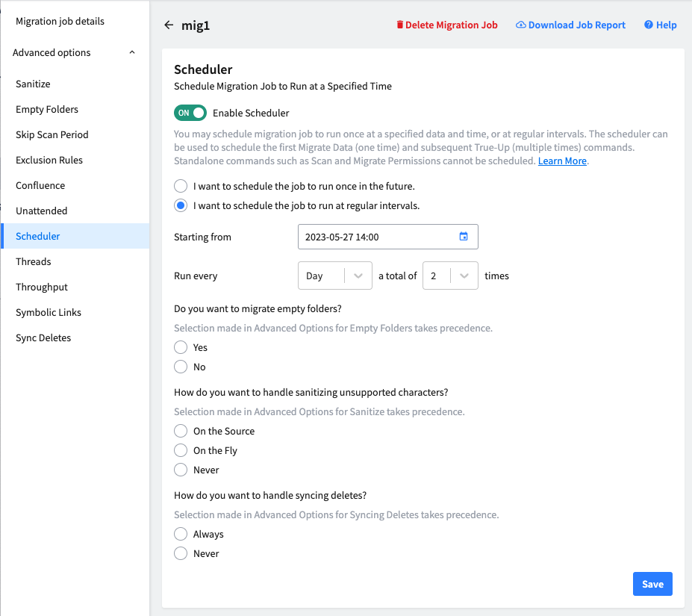Choose On the Fly for sanitizing characters
This screenshot has width=692, height=616.
pyautogui.click(x=180, y=450)
